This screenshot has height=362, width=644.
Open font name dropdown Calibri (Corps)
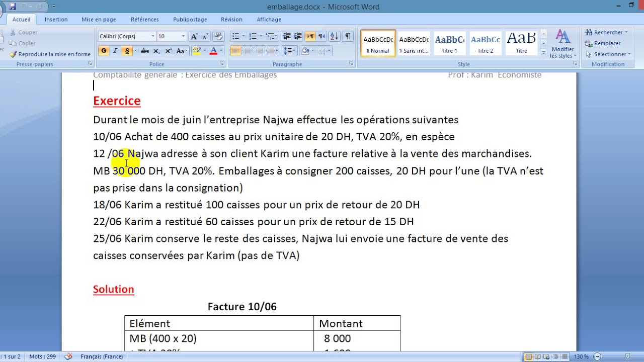(x=153, y=36)
